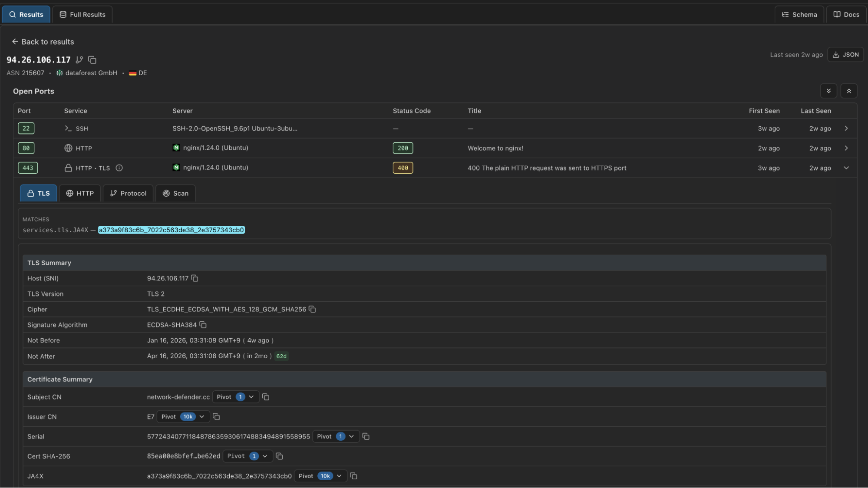
Task: Copy the JA4X fingerprint value
Action: pyautogui.click(x=353, y=476)
